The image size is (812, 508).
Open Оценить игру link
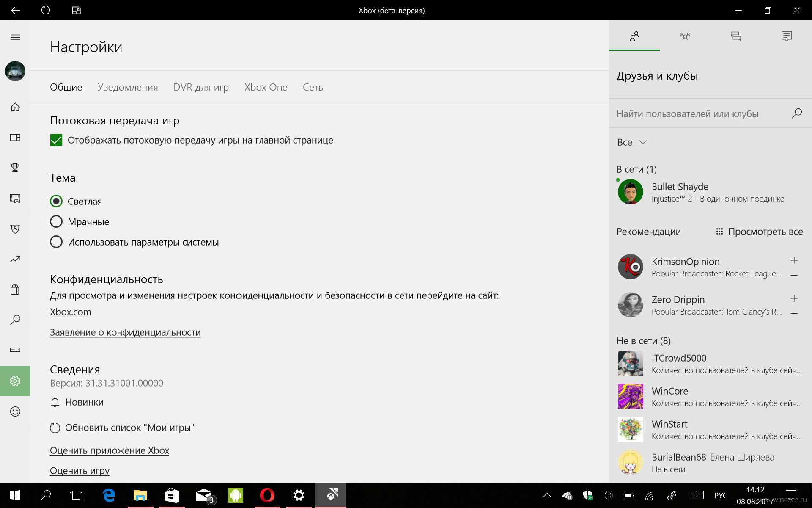80,471
